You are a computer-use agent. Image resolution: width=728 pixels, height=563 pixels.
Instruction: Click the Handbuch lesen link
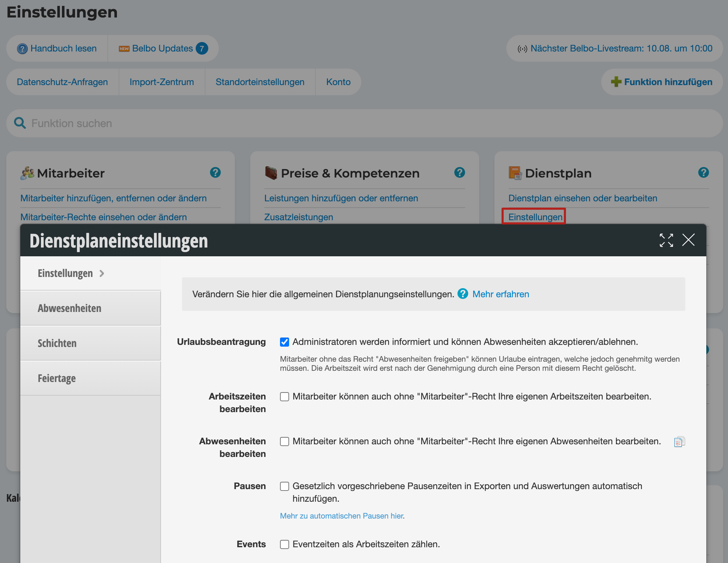pyautogui.click(x=64, y=48)
